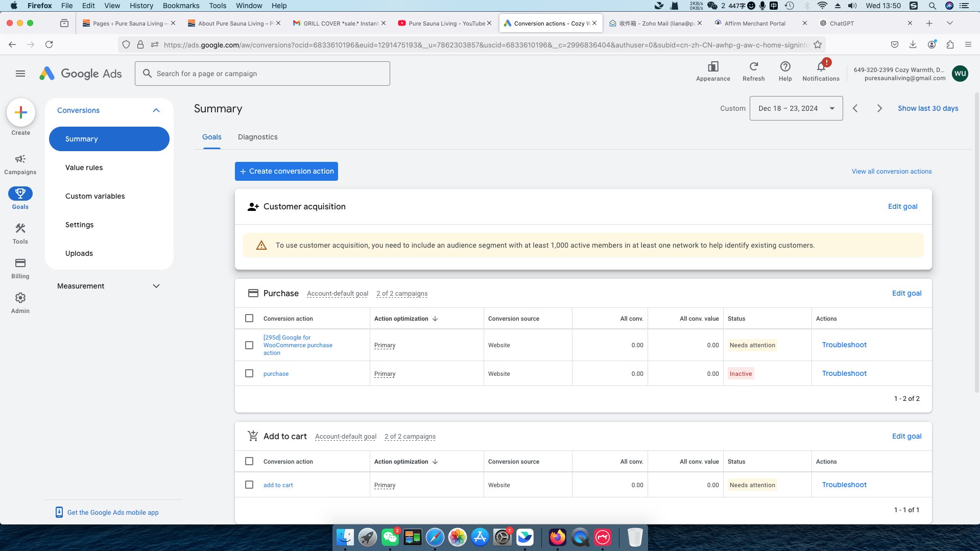
Task: Switch to the Diagnostics tab
Action: (257, 137)
